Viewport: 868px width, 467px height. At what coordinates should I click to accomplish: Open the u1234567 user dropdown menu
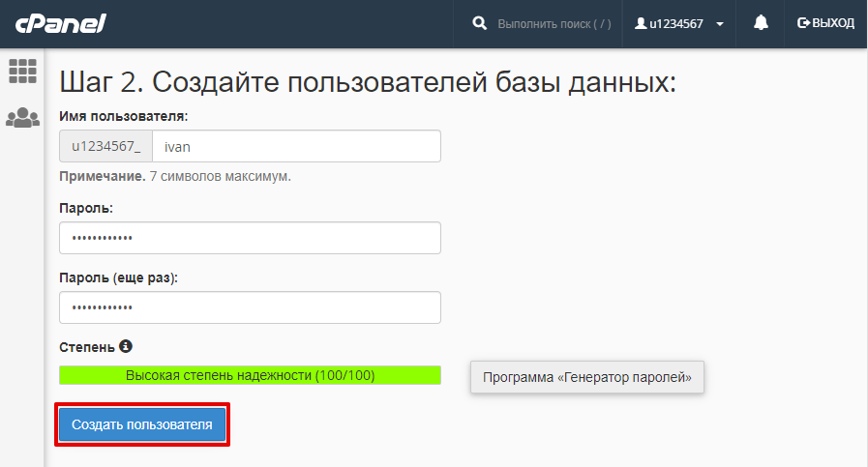tap(679, 24)
